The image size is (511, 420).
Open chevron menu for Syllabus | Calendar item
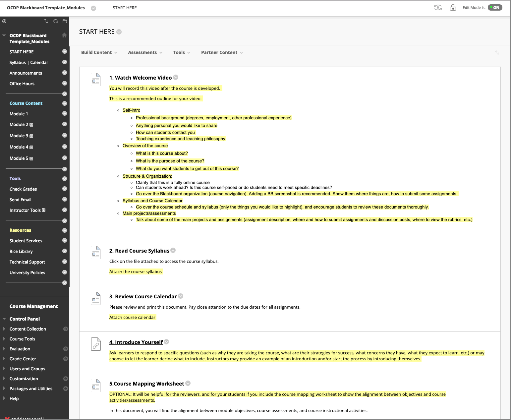click(65, 62)
